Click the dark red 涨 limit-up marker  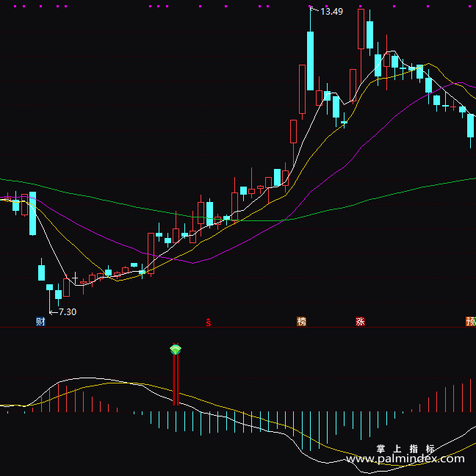[x=360, y=321]
